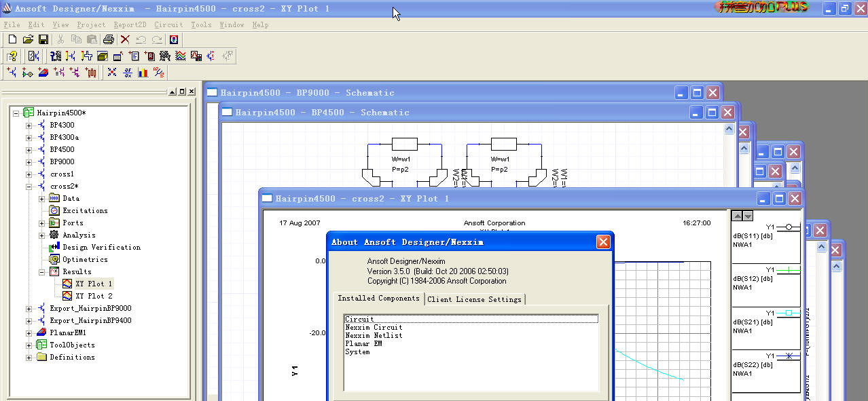This screenshot has height=401, width=868.
Task: Select "System" in components list
Action: 357,352
